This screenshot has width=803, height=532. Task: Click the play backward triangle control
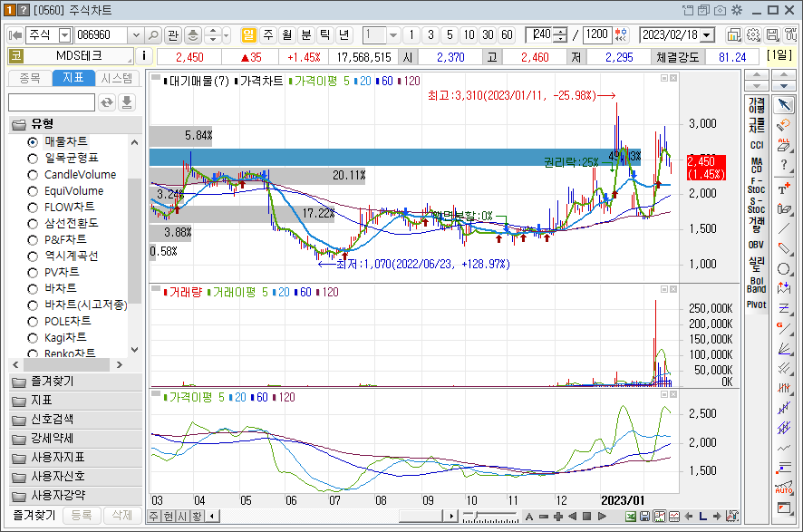573,516
